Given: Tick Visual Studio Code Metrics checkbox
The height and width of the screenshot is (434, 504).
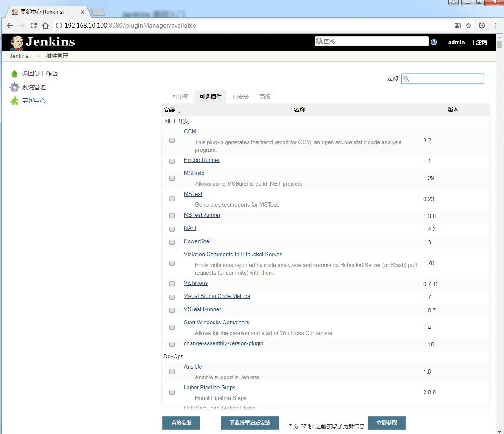Looking at the screenshot, I should (x=172, y=297).
